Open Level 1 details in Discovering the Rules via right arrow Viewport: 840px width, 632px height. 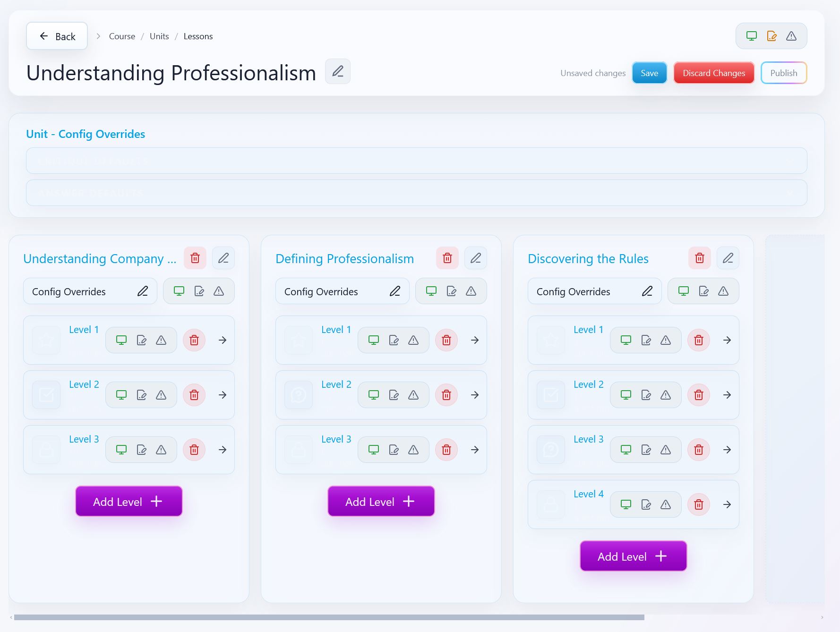(726, 340)
